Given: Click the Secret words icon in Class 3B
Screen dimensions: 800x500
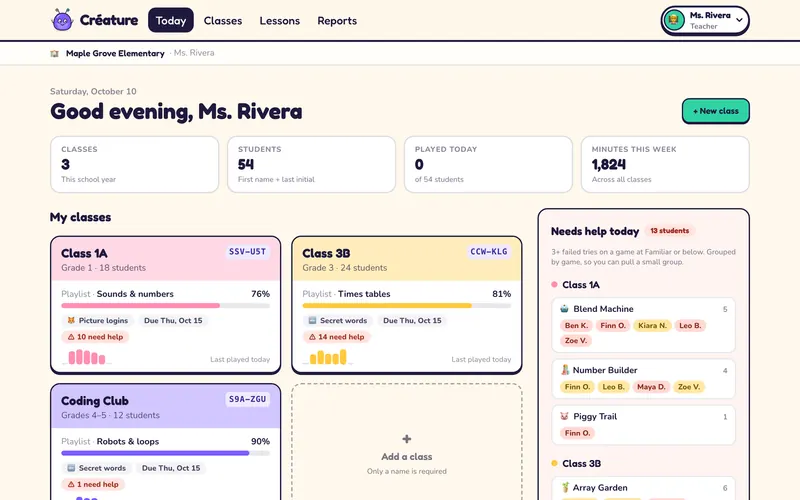Looking at the screenshot, I should point(312,320).
